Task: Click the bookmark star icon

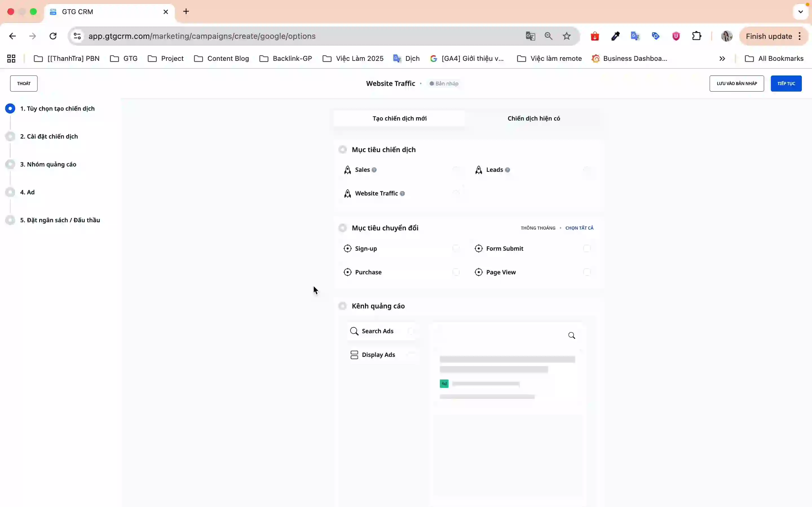Action: pos(567,36)
